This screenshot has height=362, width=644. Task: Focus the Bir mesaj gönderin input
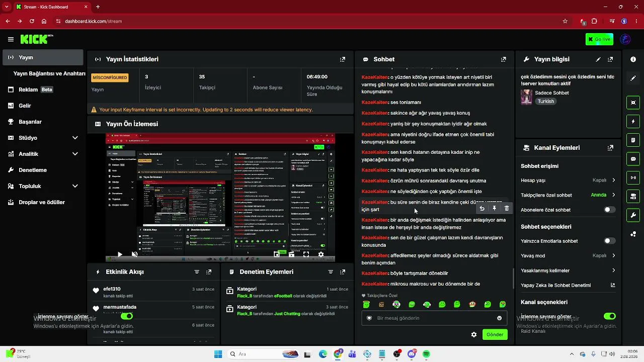pyautogui.click(x=434, y=318)
